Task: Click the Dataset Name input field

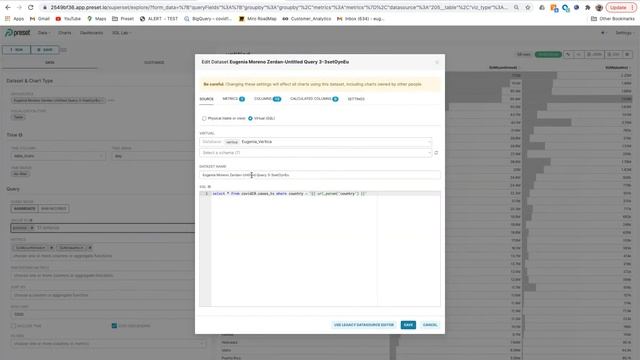Action: 320,175
